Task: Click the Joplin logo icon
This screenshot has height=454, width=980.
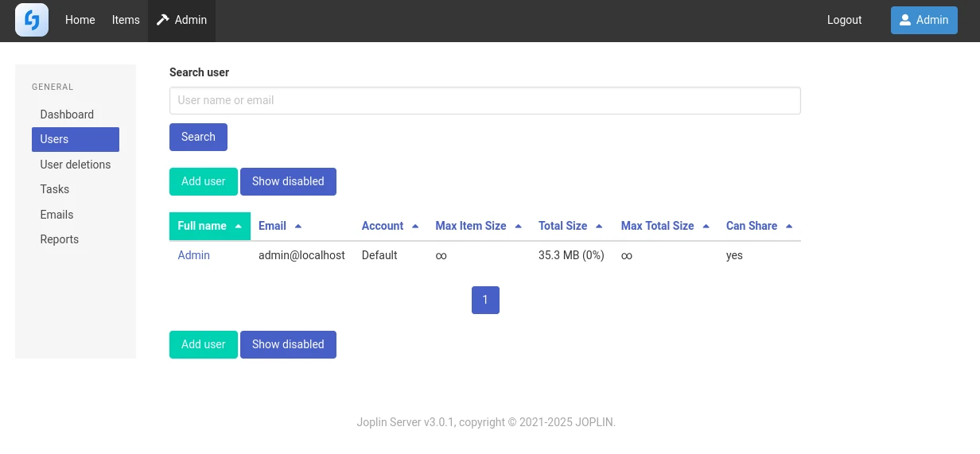Action: (x=32, y=20)
